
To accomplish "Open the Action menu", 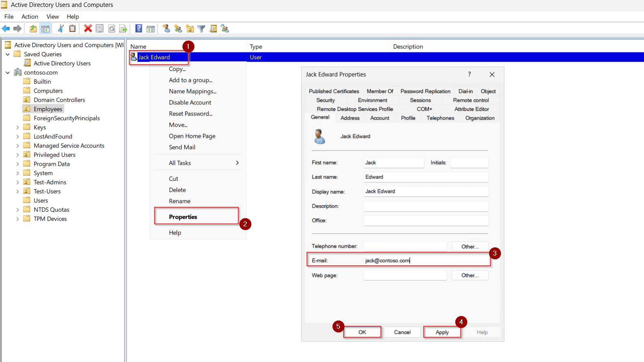I will tap(30, 17).
